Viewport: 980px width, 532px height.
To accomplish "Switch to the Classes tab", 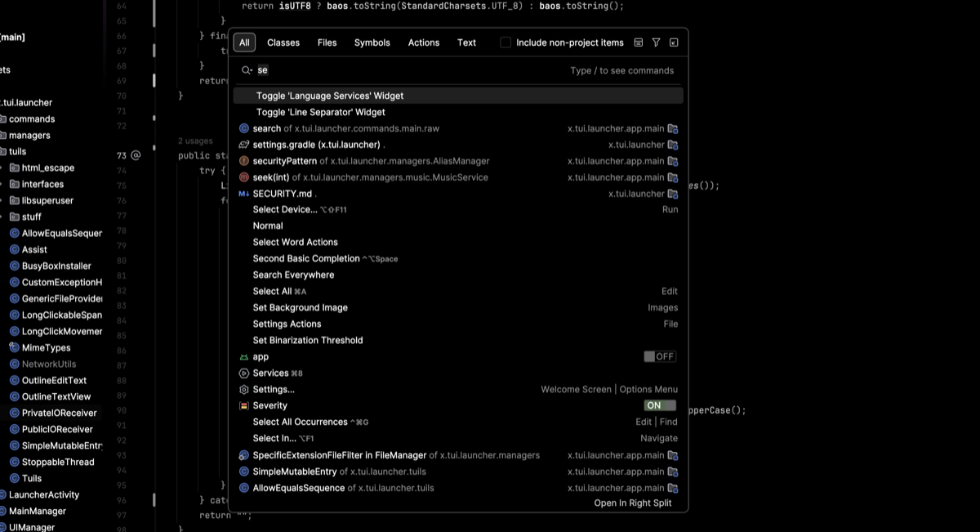I will (283, 42).
